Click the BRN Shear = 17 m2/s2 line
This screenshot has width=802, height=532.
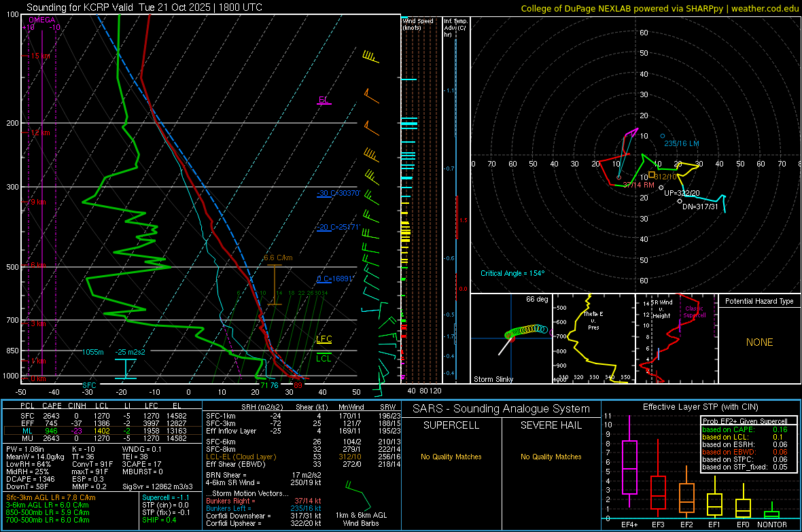click(x=262, y=475)
